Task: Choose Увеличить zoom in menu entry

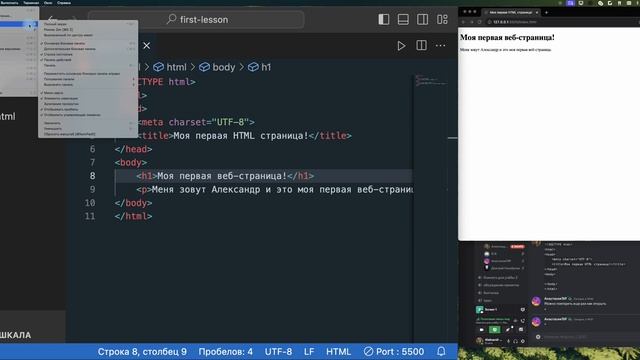Action: point(88,123)
